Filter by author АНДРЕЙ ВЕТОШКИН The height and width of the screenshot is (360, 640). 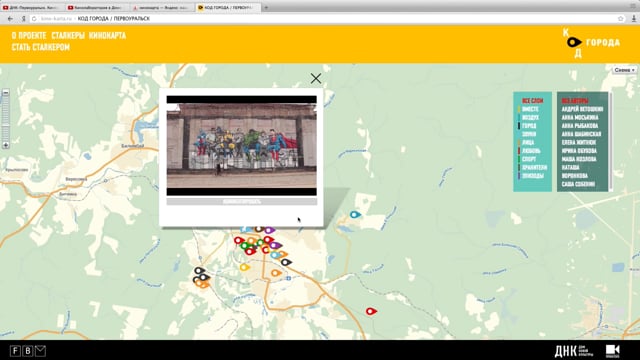point(582,109)
